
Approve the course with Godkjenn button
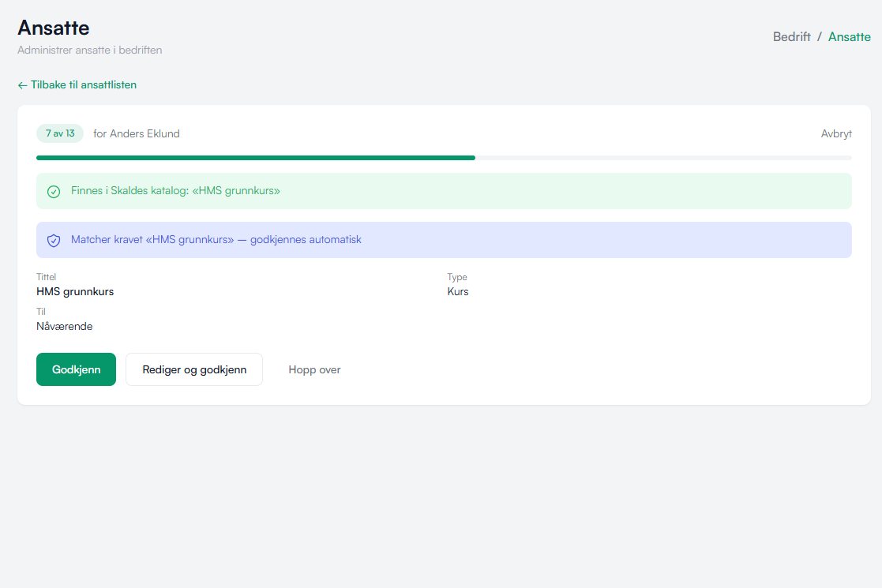pos(76,369)
